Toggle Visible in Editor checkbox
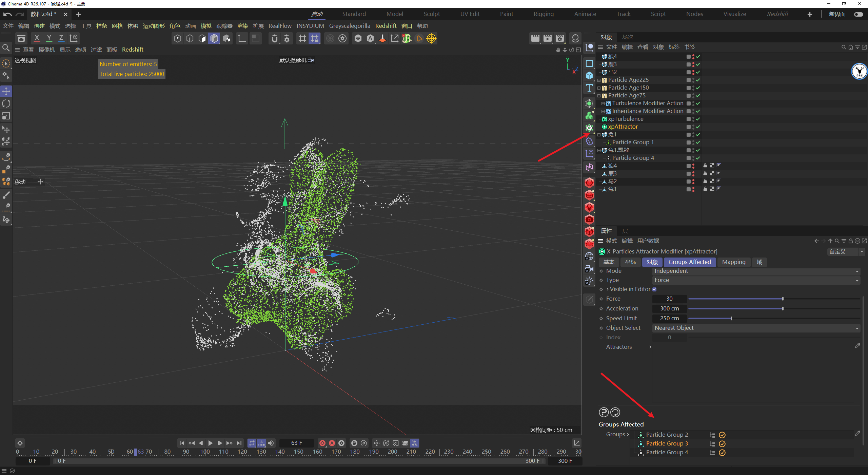 point(654,289)
